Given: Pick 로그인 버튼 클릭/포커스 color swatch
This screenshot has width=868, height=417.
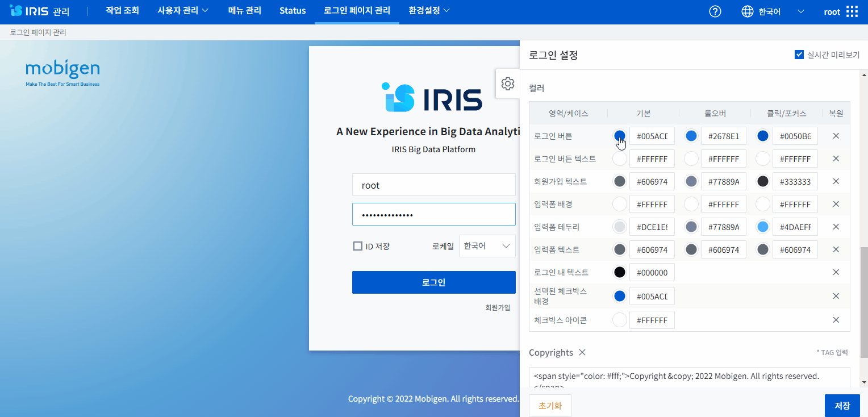Looking at the screenshot, I should tap(763, 136).
